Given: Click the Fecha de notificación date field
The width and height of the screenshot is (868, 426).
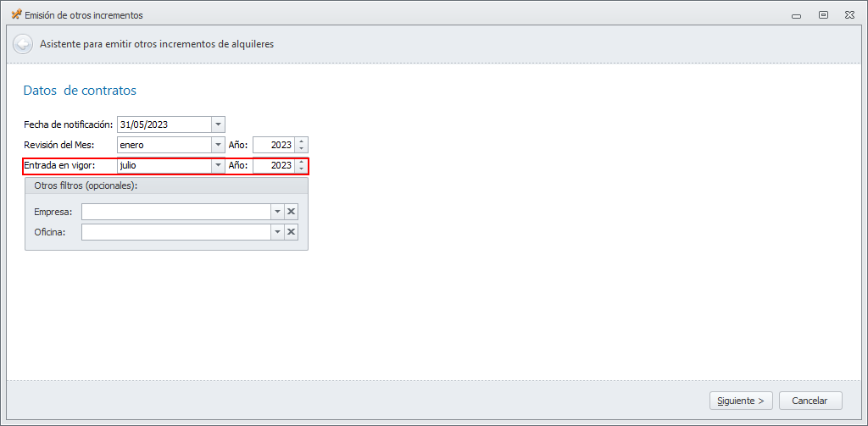Looking at the screenshot, I should (164, 124).
